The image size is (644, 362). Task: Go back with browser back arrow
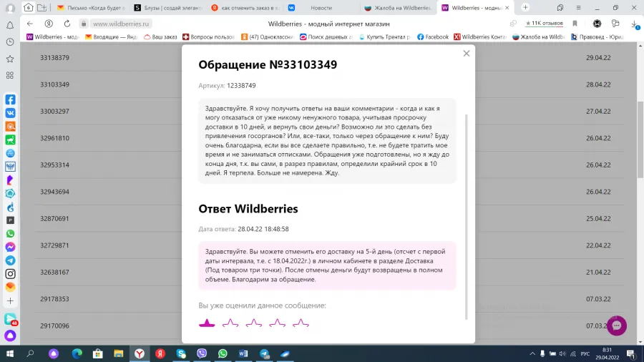30,24
